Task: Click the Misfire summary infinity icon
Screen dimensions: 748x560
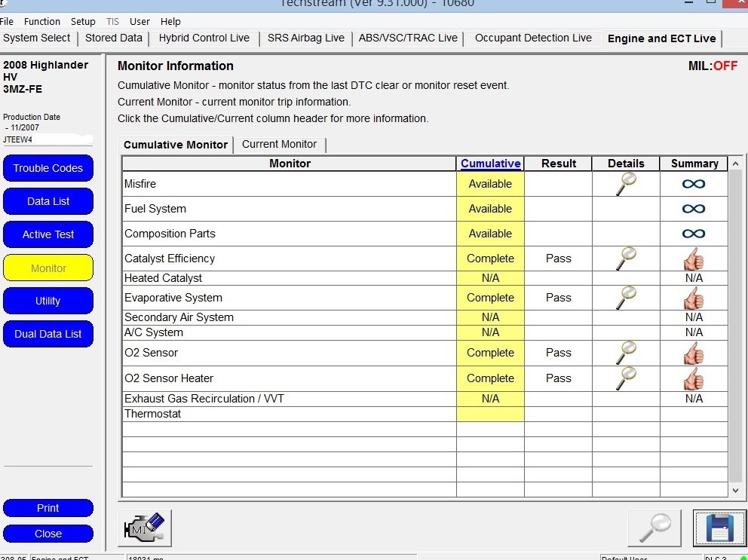Action: [694, 184]
